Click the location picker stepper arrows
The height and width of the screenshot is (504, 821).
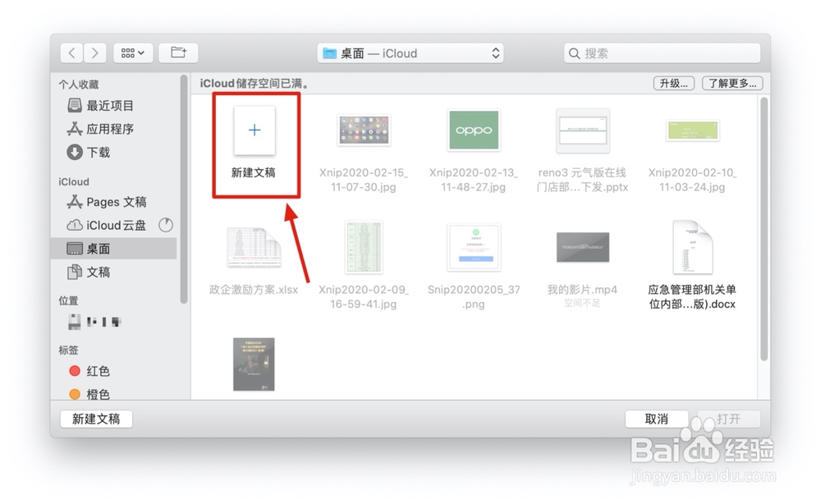point(495,53)
